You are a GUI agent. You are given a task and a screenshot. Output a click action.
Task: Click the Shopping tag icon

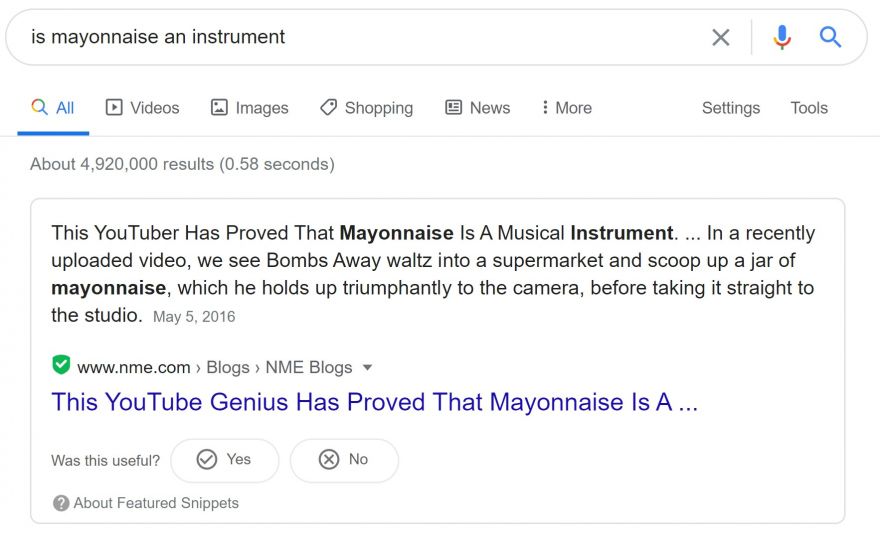pyautogui.click(x=328, y=107)
